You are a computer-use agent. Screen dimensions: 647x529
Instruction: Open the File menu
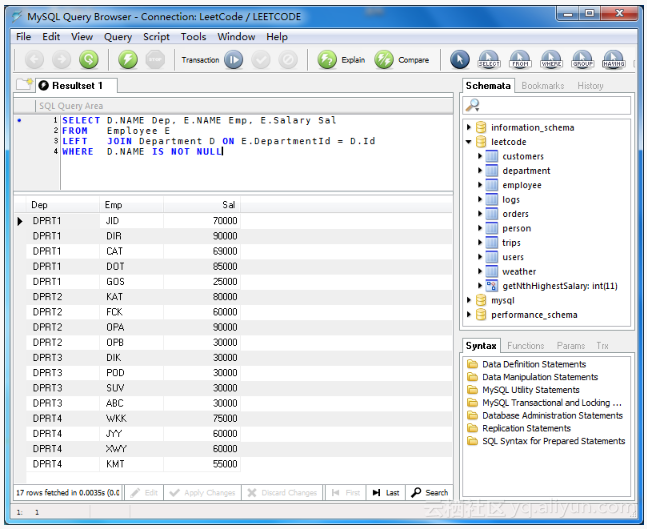coord(24,37)
